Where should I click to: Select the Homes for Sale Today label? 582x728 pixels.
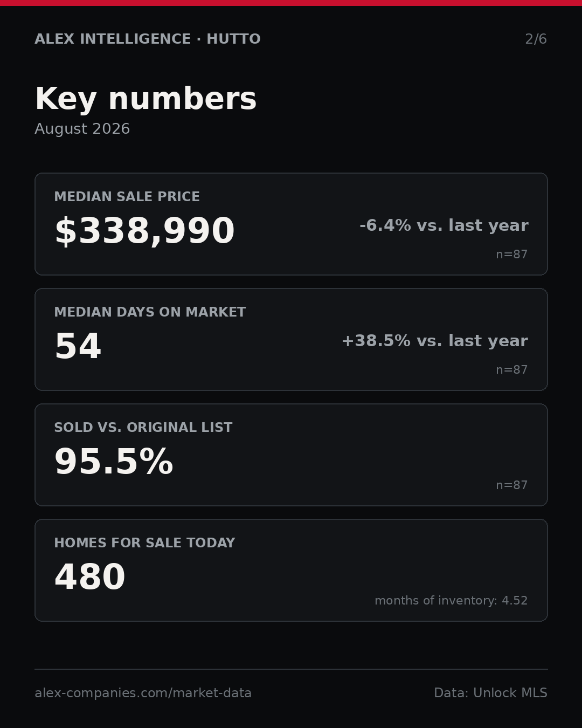144,543
